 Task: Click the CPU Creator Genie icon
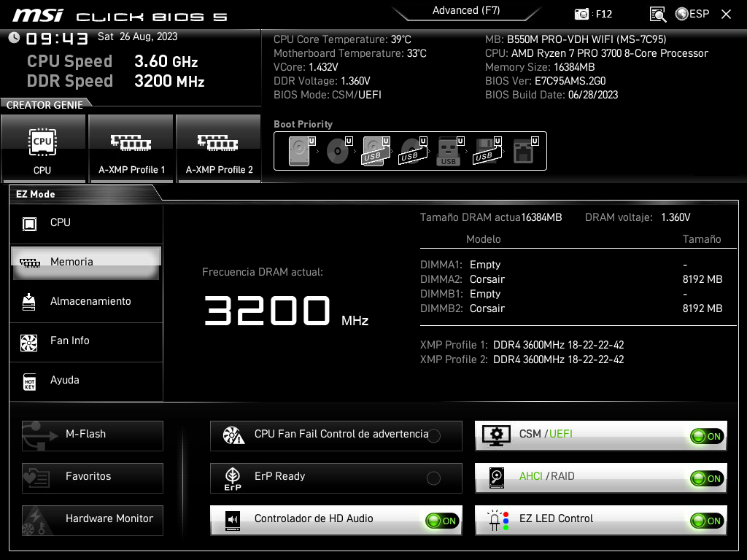43,148
